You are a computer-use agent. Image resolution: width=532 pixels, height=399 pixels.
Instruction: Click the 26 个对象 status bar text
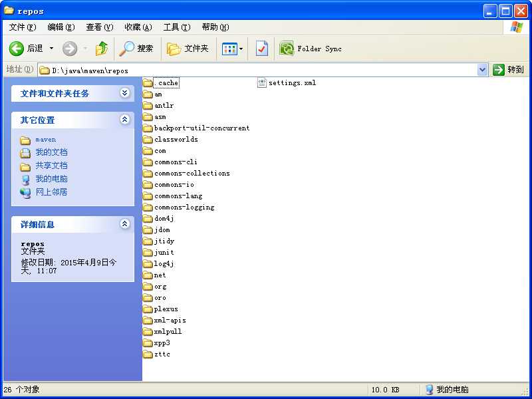22,390
